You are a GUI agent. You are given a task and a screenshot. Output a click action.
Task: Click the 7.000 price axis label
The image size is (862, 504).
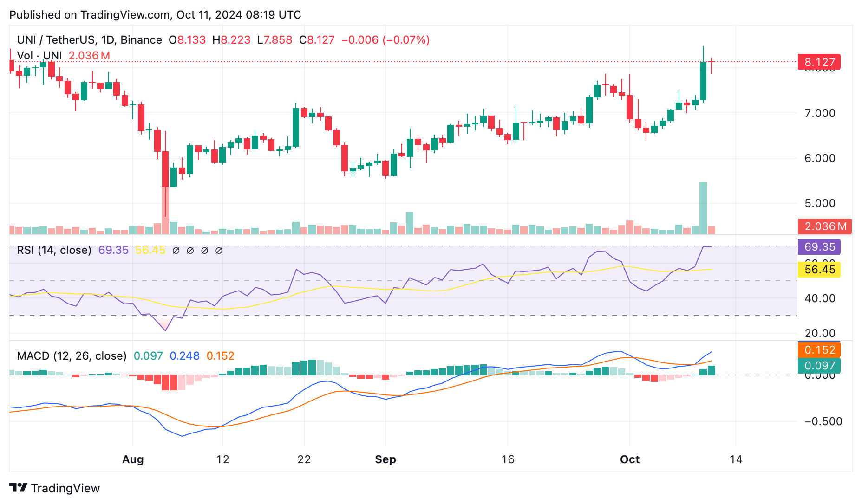click(820, 113)
